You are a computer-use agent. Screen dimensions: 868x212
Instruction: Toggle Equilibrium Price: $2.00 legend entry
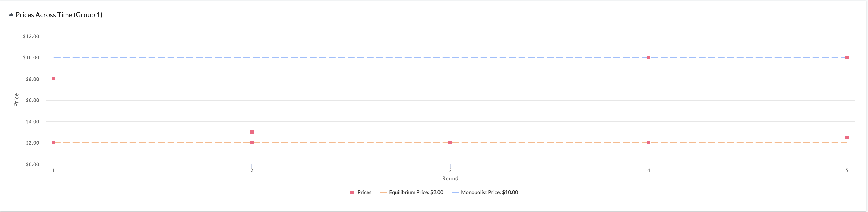411,192
